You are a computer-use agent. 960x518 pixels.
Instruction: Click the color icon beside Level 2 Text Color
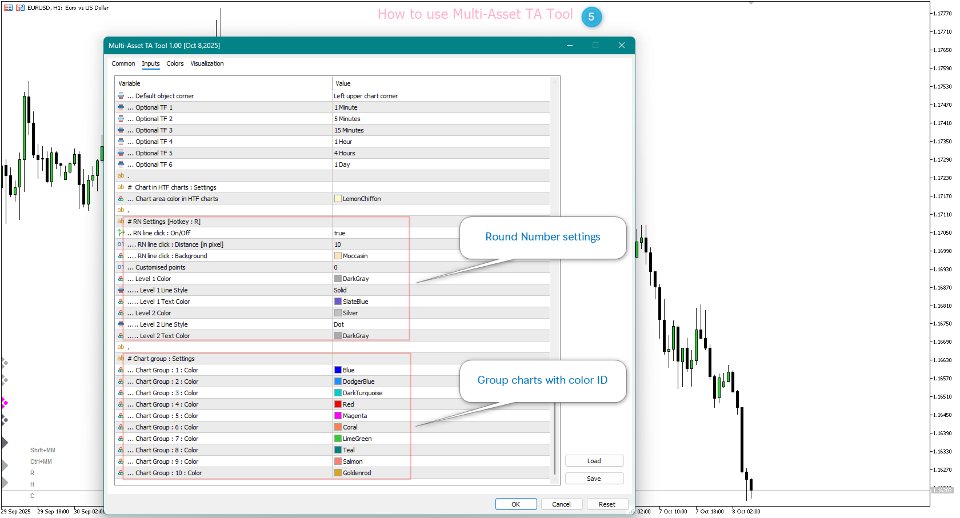pyautogui.click(x=121, y=336)
